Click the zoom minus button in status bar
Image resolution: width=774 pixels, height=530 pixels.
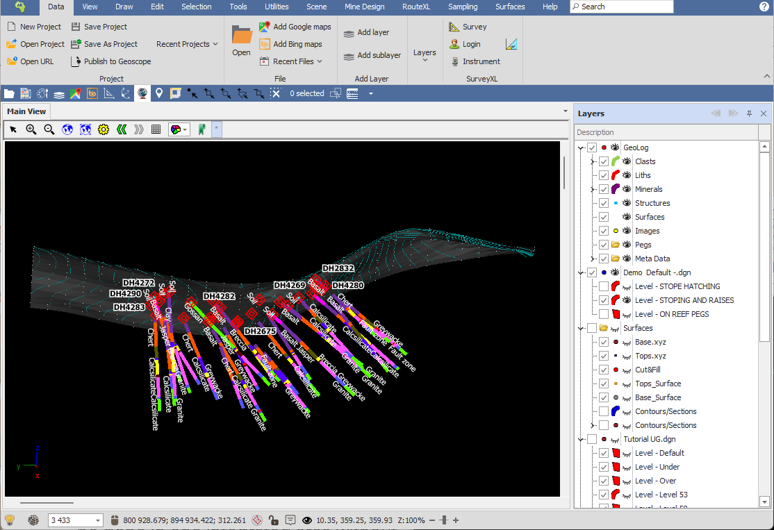click(x=432, y=520)
